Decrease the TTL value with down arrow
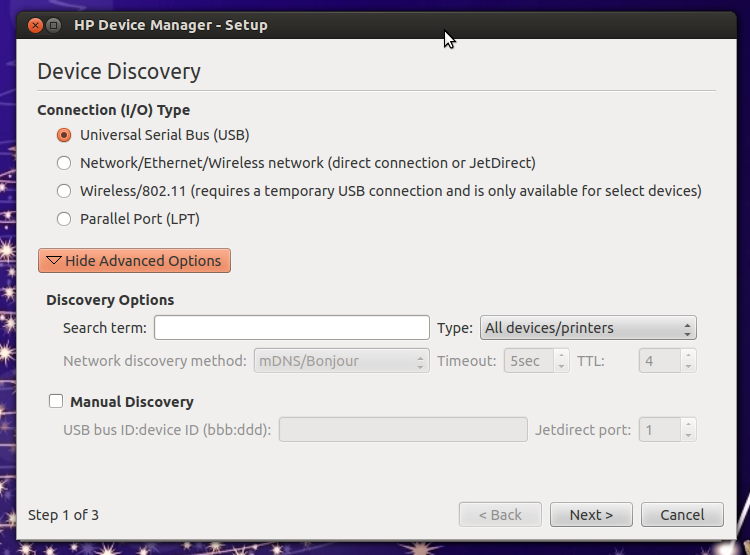 point(688,366)
